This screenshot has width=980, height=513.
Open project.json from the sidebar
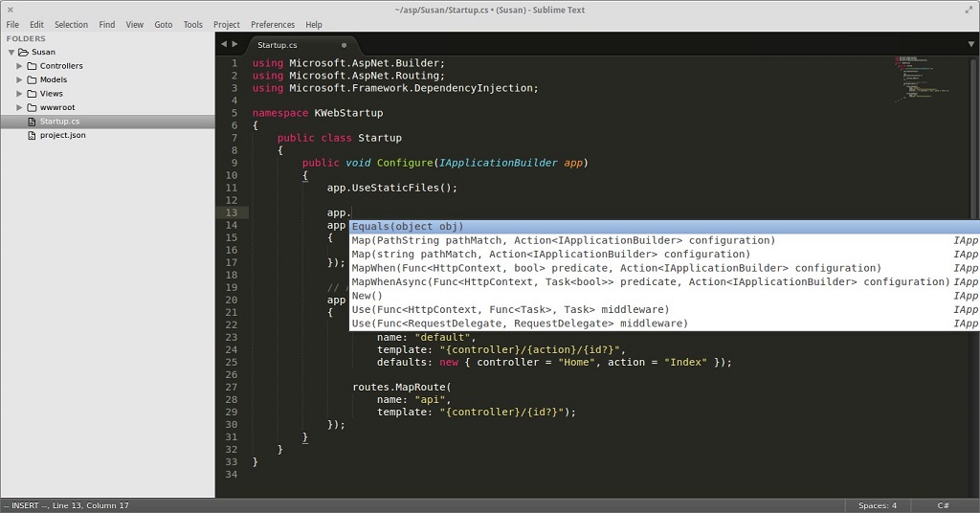[62, 135]
